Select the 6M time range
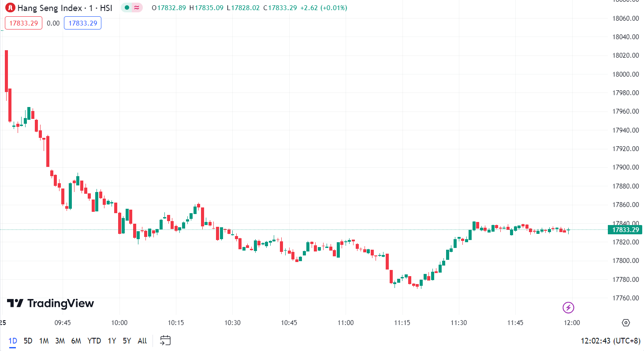This screenshot has height=351, width=644. (x=76, y=340)
